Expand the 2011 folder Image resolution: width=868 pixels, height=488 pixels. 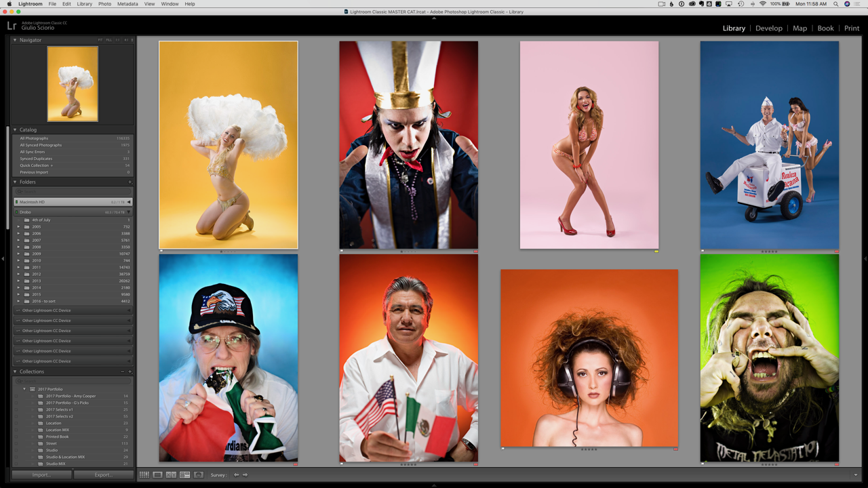tap(19, 268)
